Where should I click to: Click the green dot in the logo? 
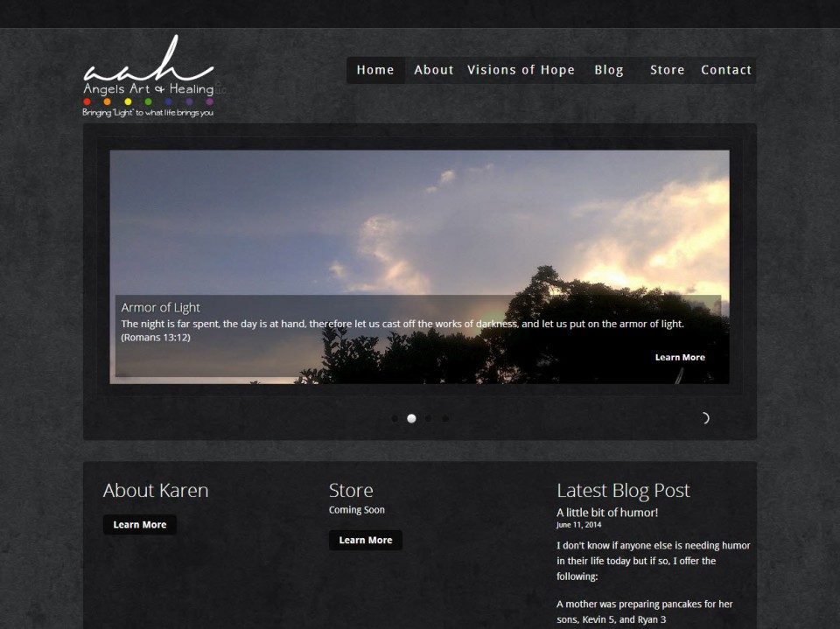coord(149,101)
